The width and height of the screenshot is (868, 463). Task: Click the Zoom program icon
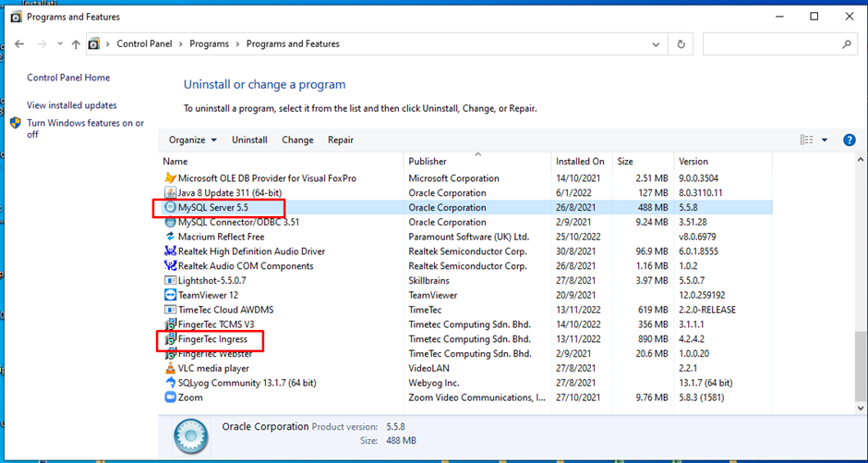[170, 397]
